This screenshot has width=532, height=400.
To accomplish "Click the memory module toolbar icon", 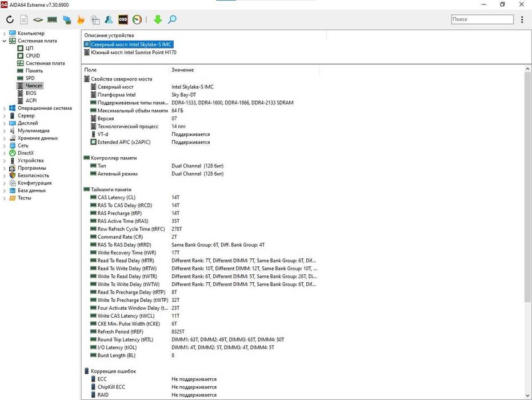I will (x=52, y=19).
